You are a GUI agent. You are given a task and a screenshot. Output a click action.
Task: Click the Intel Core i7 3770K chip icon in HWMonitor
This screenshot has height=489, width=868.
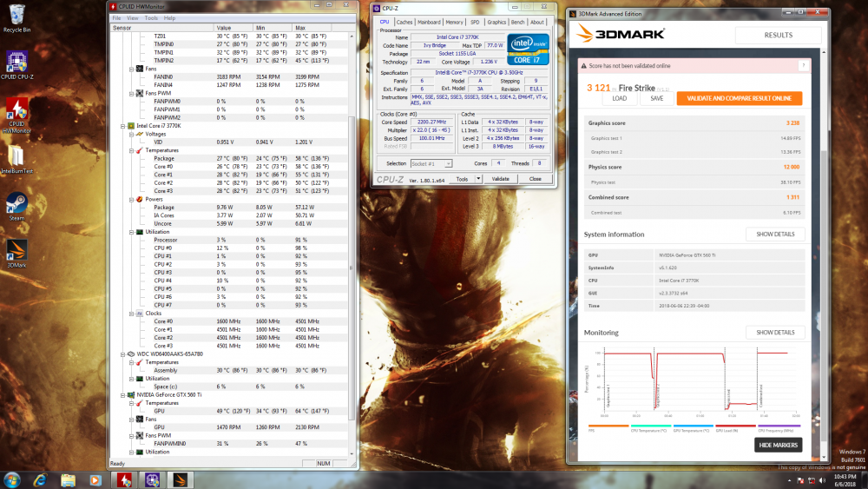pyautogui.click(x=131, y=126)
